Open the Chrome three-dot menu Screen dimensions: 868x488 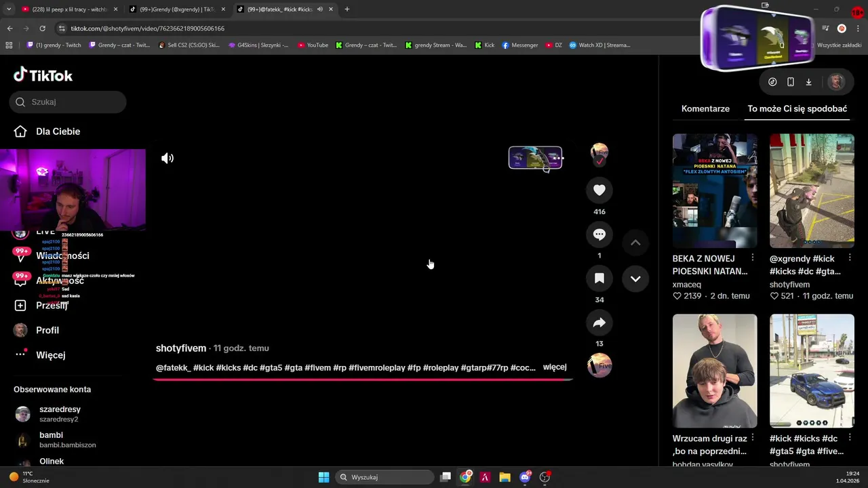[858, 28]
